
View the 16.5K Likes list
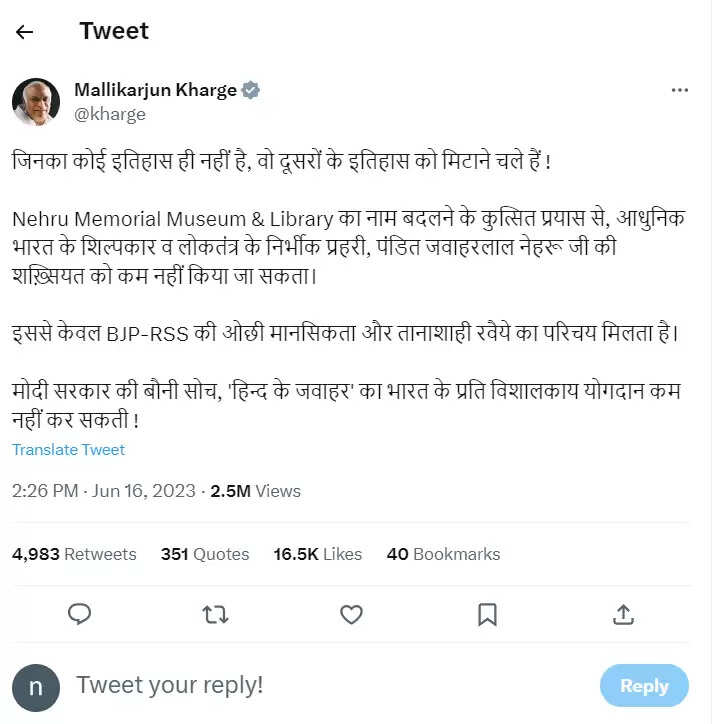point(318,554)
